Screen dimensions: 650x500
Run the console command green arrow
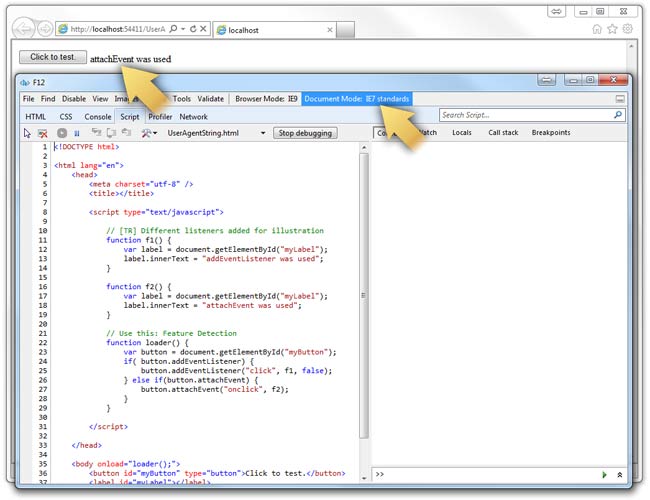coord(604,475)
